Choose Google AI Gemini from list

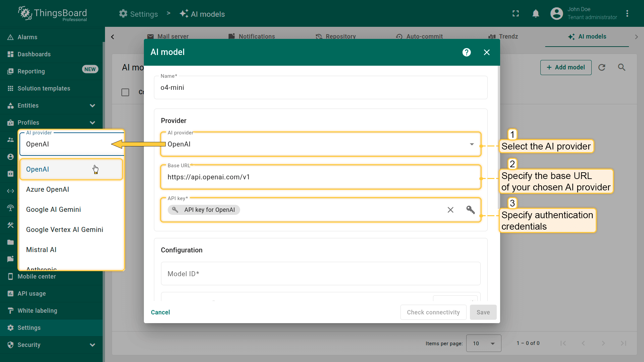click(54, 209)
